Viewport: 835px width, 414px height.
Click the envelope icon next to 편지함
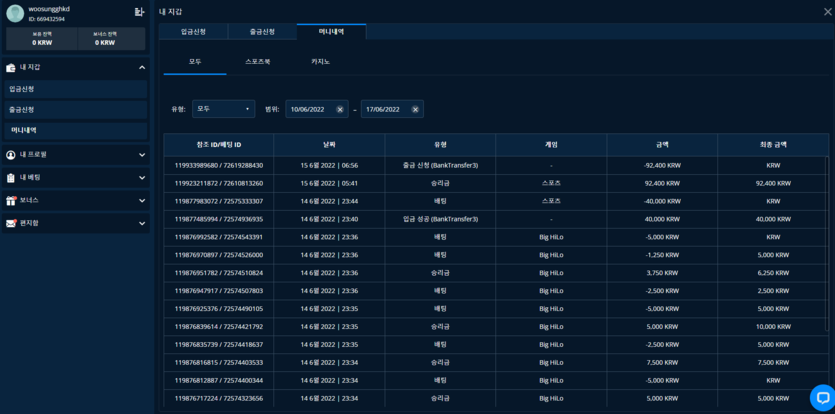pos(11,223)
